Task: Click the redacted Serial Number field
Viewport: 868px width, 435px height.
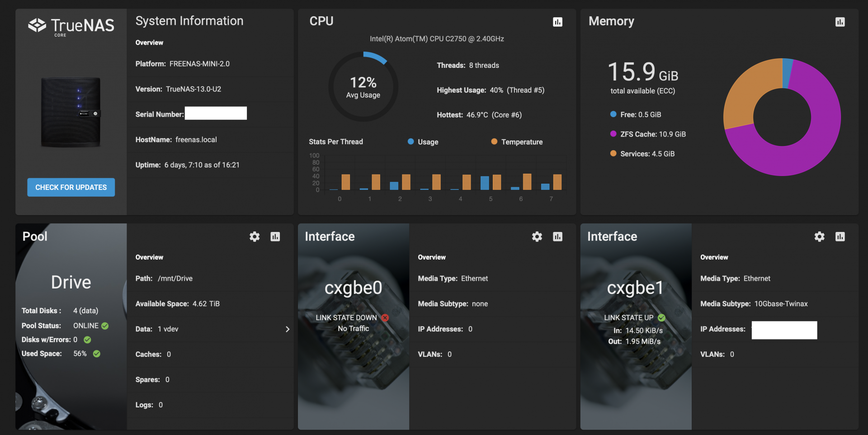Action: point(216,113)
